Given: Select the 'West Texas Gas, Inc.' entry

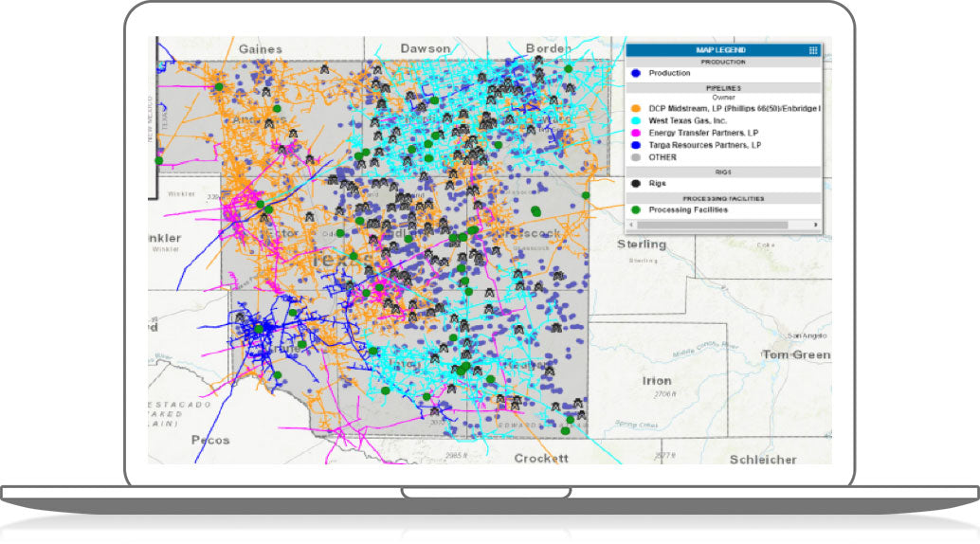Looking at the screenshot, I should tap(687, 120).
